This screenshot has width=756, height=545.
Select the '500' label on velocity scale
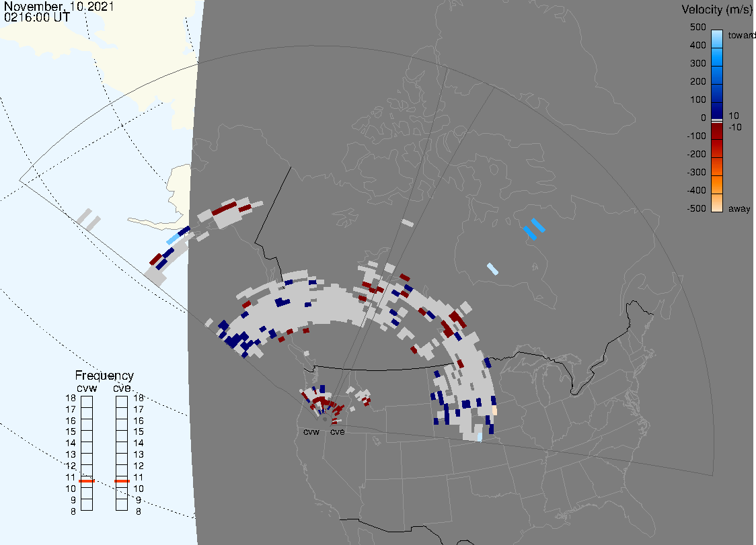(x=697, y=27)
